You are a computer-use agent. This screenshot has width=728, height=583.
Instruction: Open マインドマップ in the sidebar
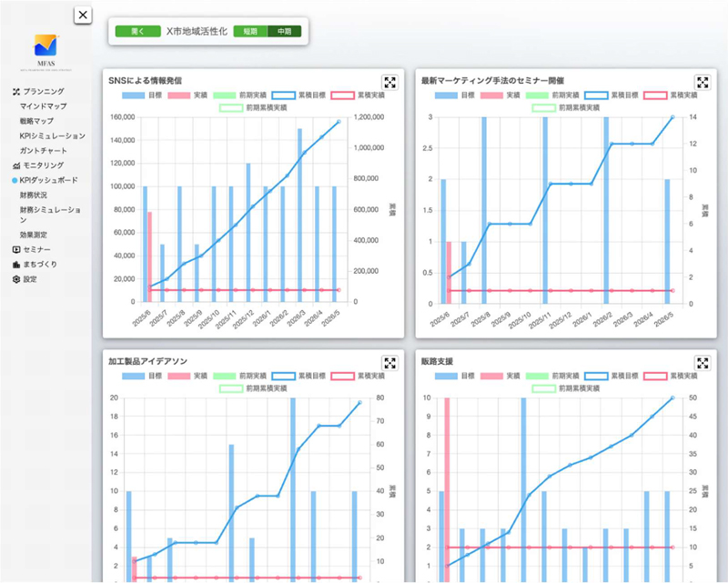point(43,106)
